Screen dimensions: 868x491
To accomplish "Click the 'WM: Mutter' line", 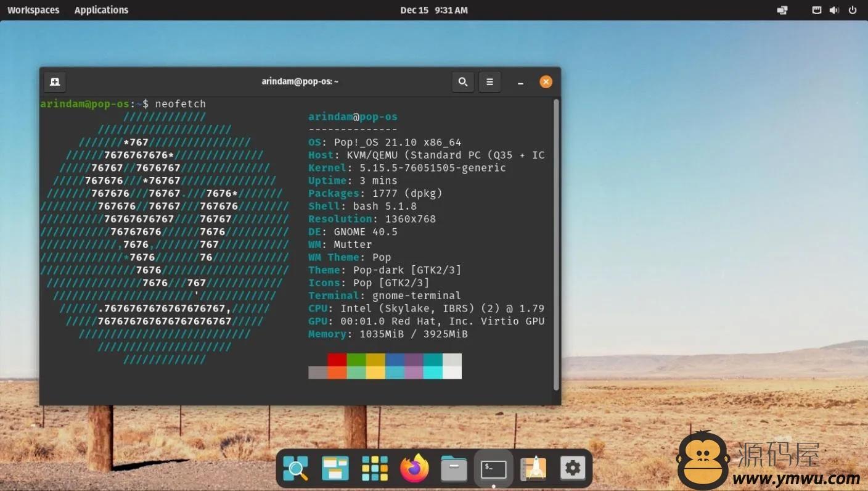I will [340, 244].
